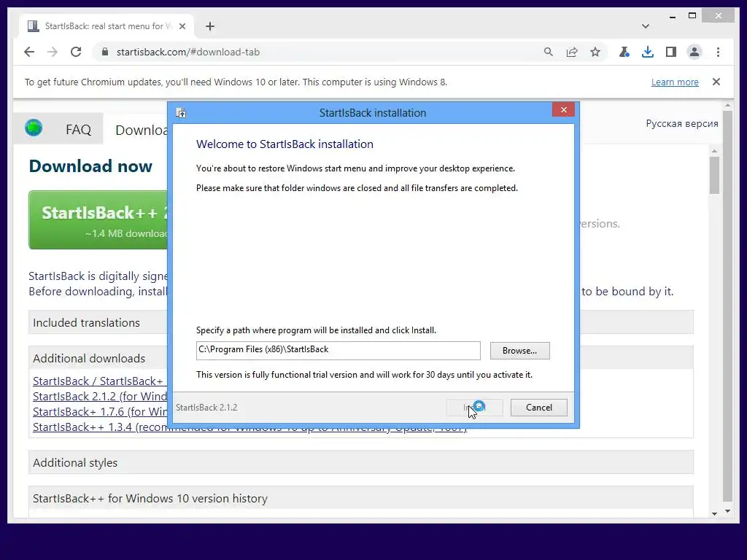Viewport: 747px width, 560px height.
Task: Click the Install button in installer
Action: pyautogui.click(x=474, y=408)
